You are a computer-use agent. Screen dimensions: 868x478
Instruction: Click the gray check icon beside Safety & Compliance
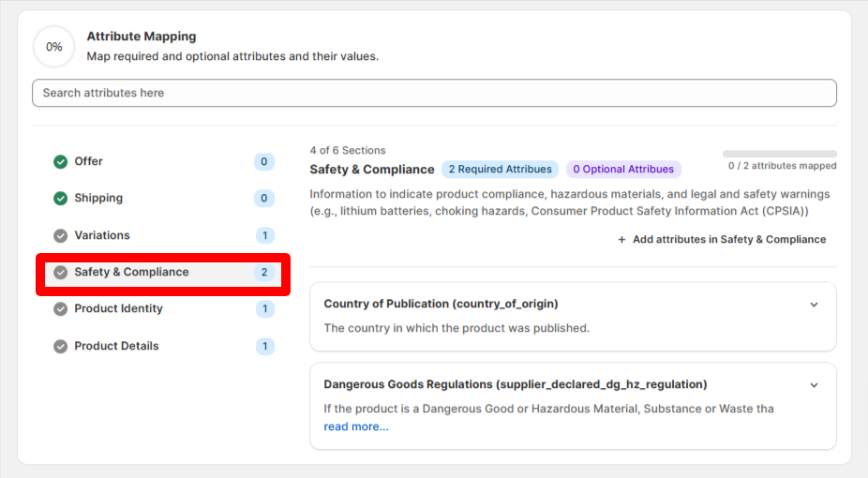pos(60,272)
